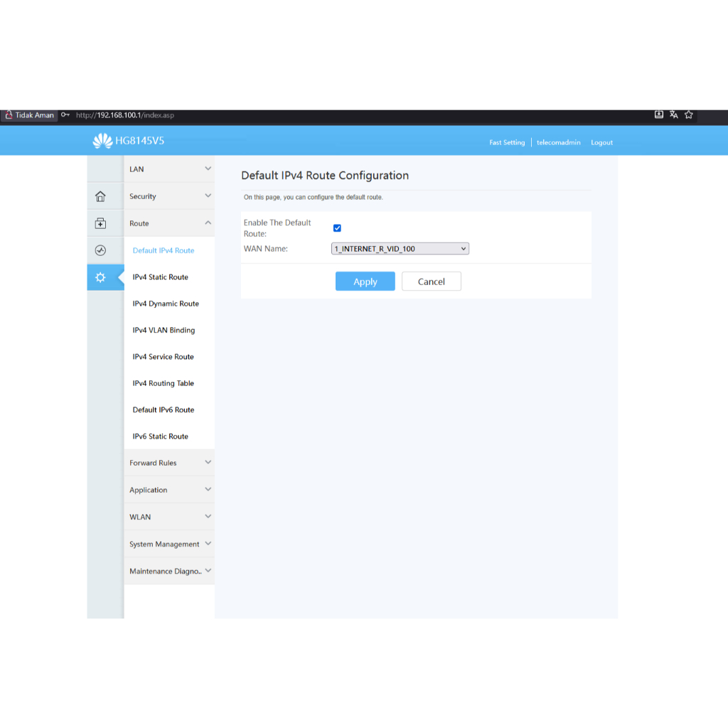Click the Logout link
728x728 pixels.
pos(601,143)
